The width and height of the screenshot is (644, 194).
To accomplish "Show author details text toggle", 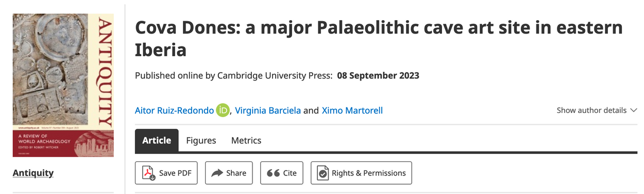I will 591,110.
